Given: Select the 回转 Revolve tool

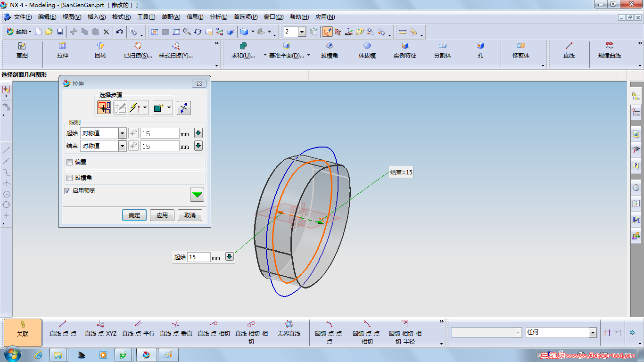Looking at the screenshot, I should tap(100, 50).
